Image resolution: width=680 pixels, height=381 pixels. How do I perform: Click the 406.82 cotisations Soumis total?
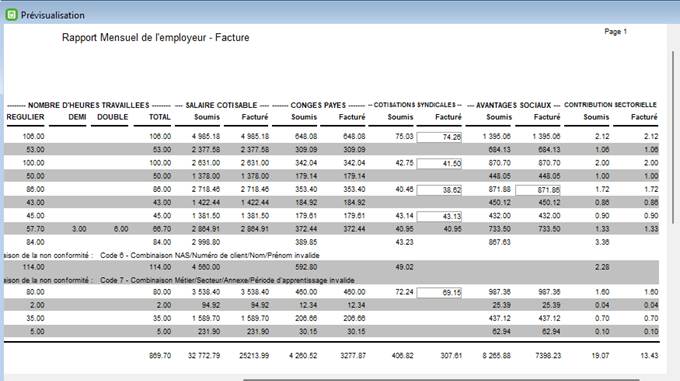pos(402,355)
